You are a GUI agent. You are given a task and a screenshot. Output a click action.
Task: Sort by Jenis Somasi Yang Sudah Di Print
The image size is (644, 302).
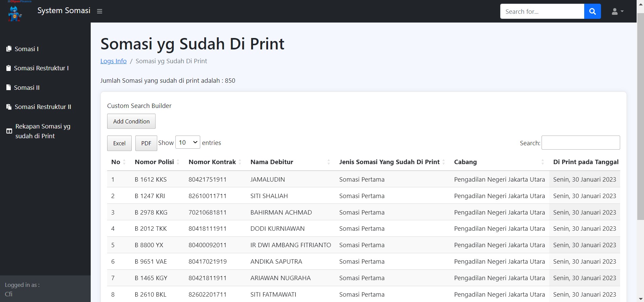392,162
